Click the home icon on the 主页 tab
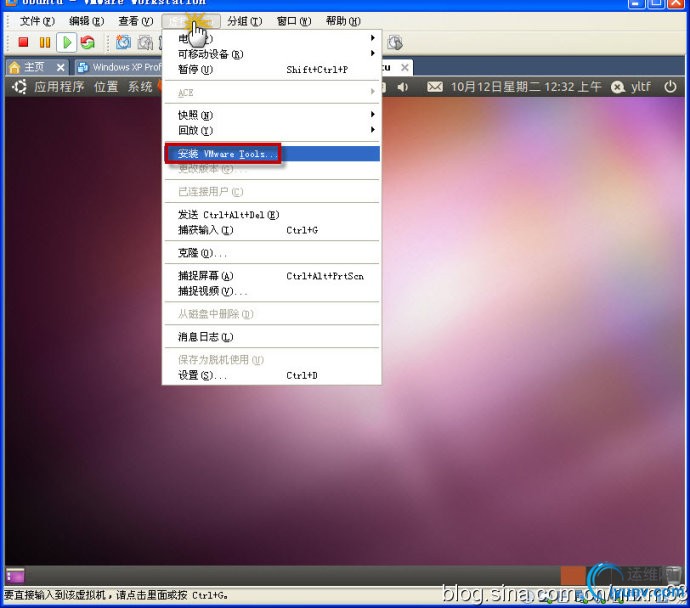The width and height of the screenshot is (690, 608). click(x=15, y=67)
